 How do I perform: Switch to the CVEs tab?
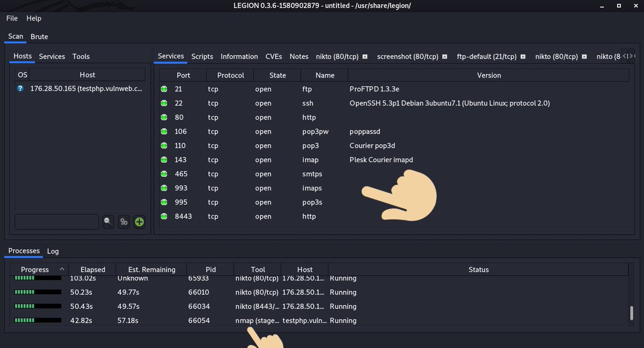click(274, 56)
